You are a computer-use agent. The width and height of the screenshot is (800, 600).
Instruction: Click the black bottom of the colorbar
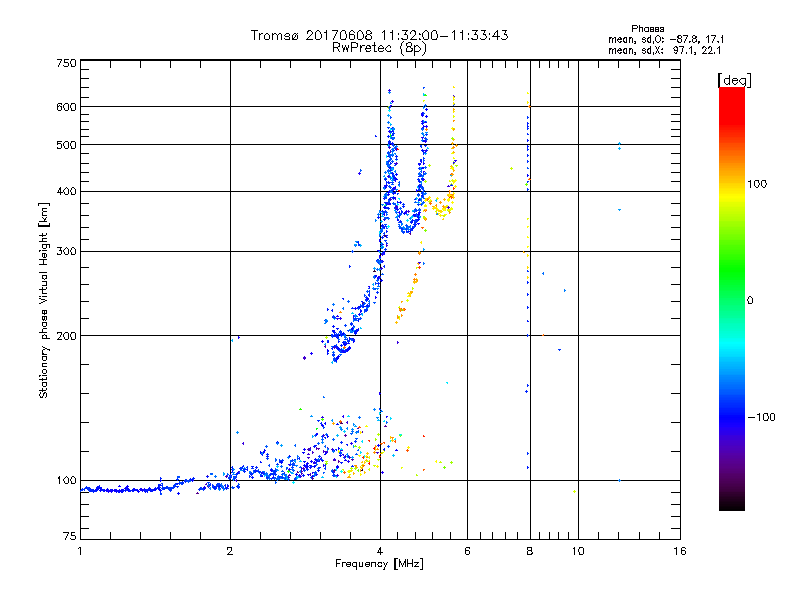click(x=732, y=504)
